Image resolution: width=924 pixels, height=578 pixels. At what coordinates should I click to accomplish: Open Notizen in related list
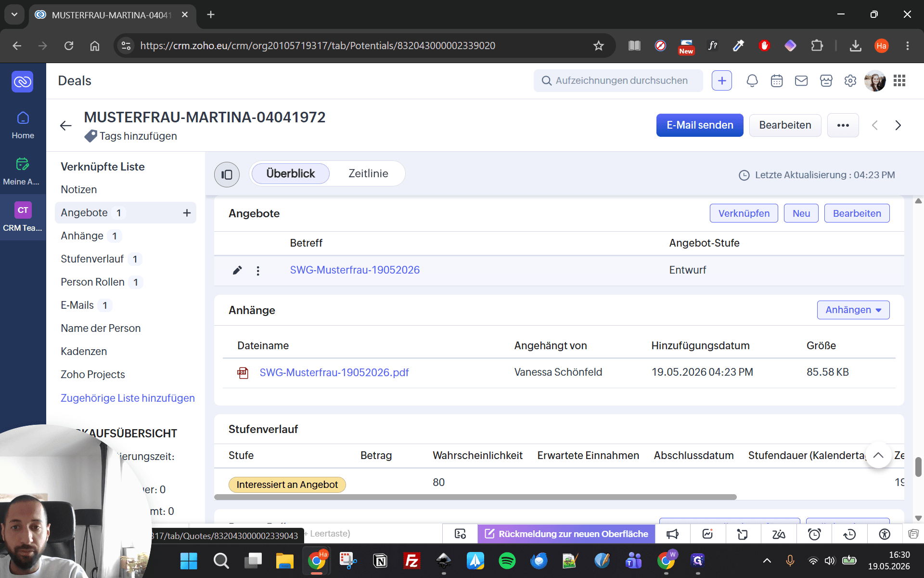coord(79,190)
